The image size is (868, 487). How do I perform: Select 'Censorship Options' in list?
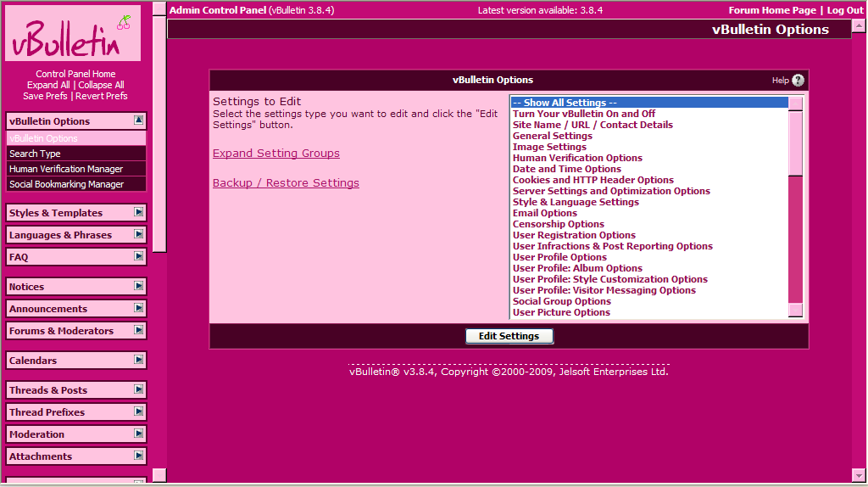tap(649, 224)
